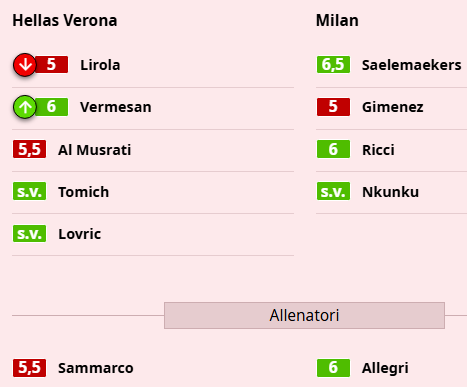
Task: Click Allegri's green 6 rating badge
Action: click(x=333, y=368)
